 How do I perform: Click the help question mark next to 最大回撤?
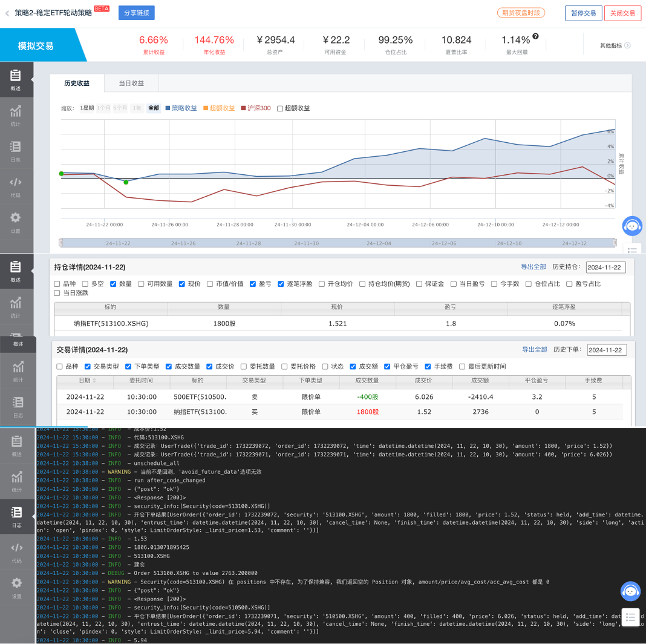click(535, 37)
